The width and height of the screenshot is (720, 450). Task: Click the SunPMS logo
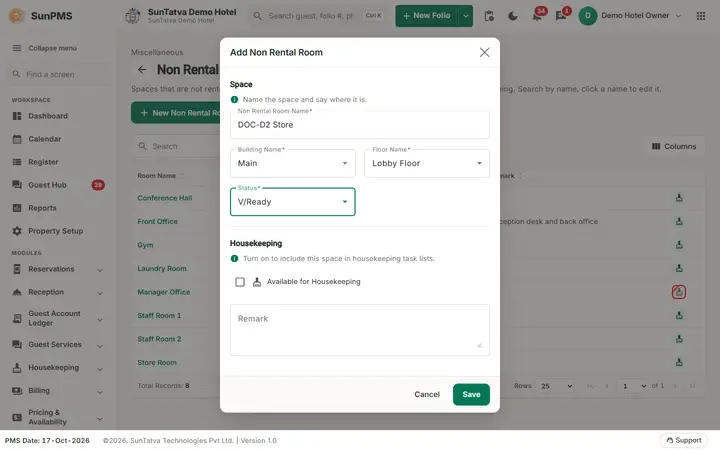(40, 16)
